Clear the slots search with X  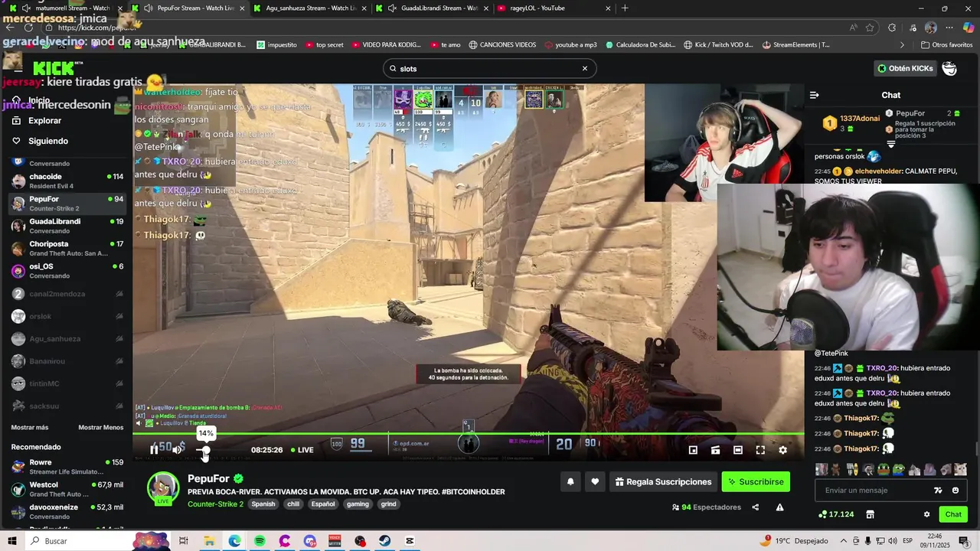[584, 68]
